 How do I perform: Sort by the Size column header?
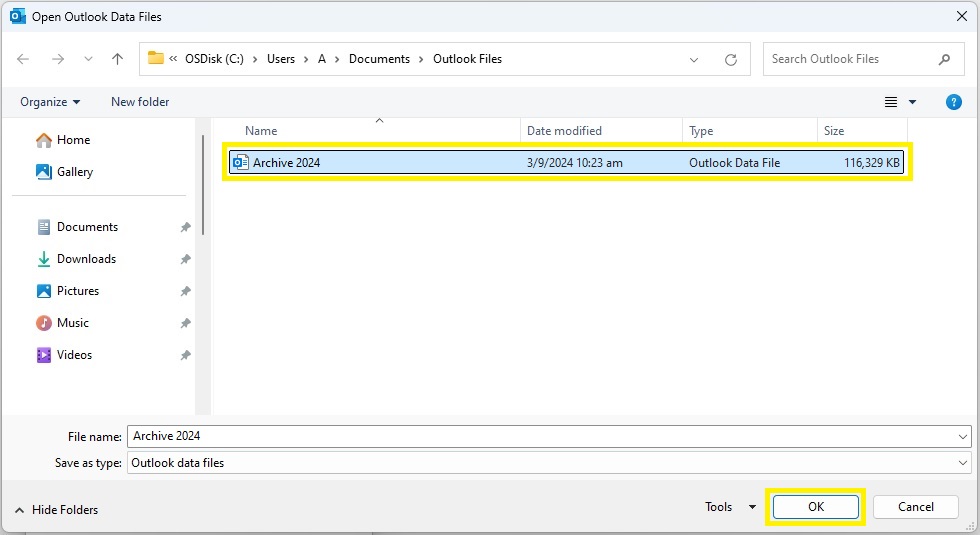pos(834,131)
